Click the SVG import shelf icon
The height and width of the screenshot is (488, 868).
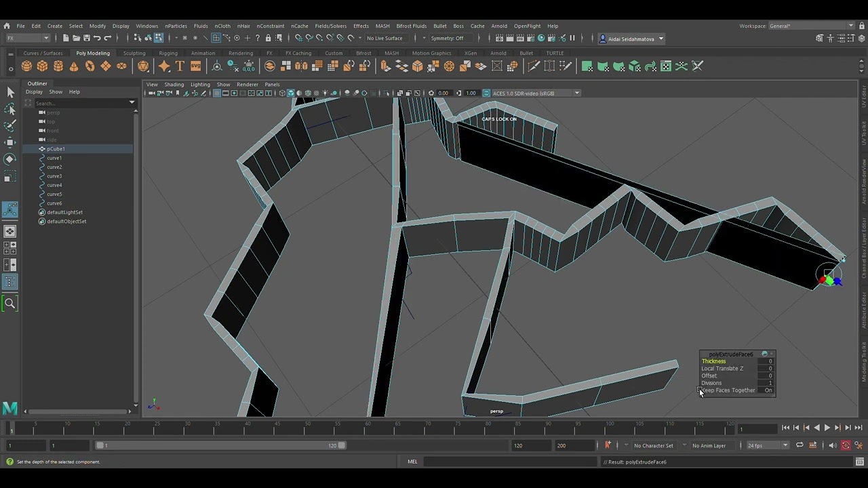coord(195,66)
